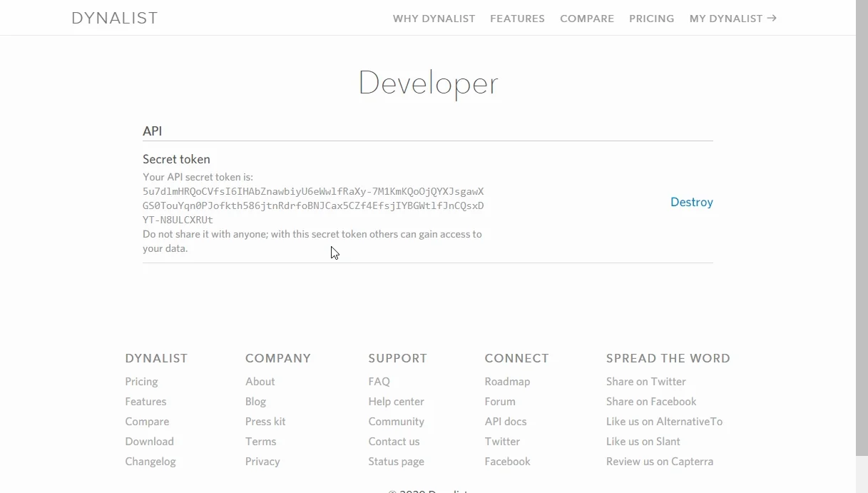
Task: Visit the Blog link
Action: click(x=255, y=402)
